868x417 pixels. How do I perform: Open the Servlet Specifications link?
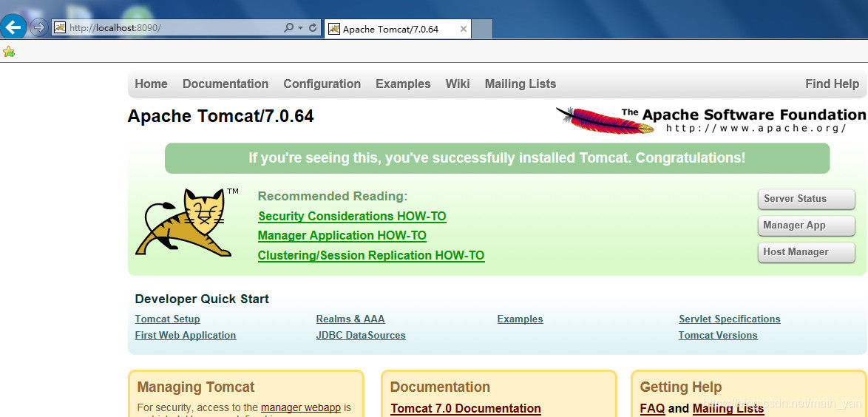730,319
